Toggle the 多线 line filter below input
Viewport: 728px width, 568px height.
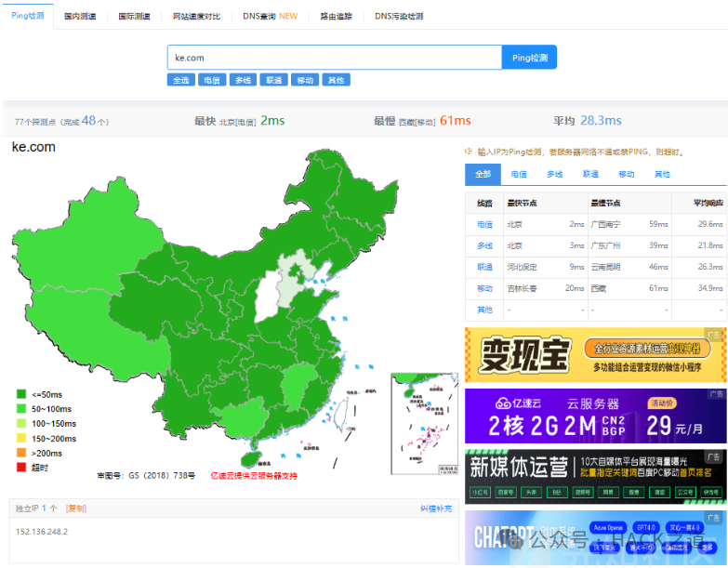click(243, 80)
